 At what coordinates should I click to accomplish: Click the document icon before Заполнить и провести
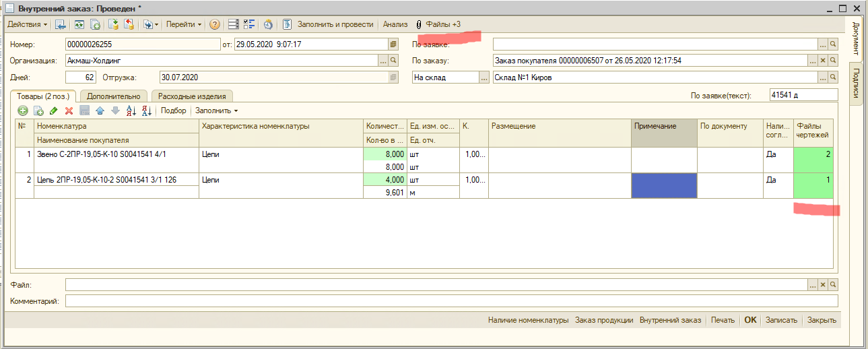click(287, 24)
